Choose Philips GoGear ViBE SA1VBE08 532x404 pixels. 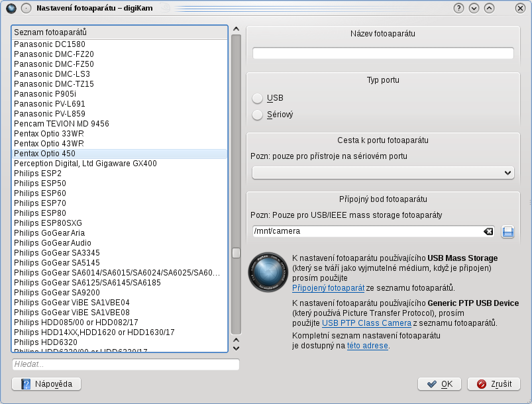(x=119, y=313)
